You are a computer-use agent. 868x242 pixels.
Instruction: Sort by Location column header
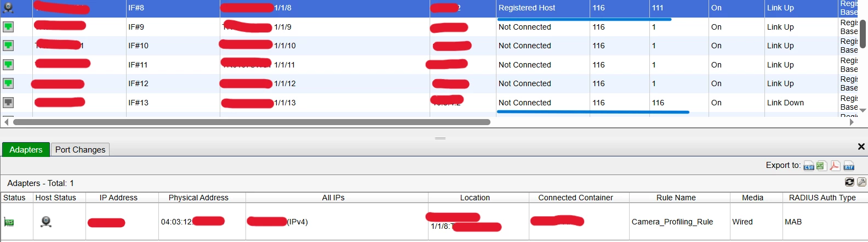[x=475, y=198]
